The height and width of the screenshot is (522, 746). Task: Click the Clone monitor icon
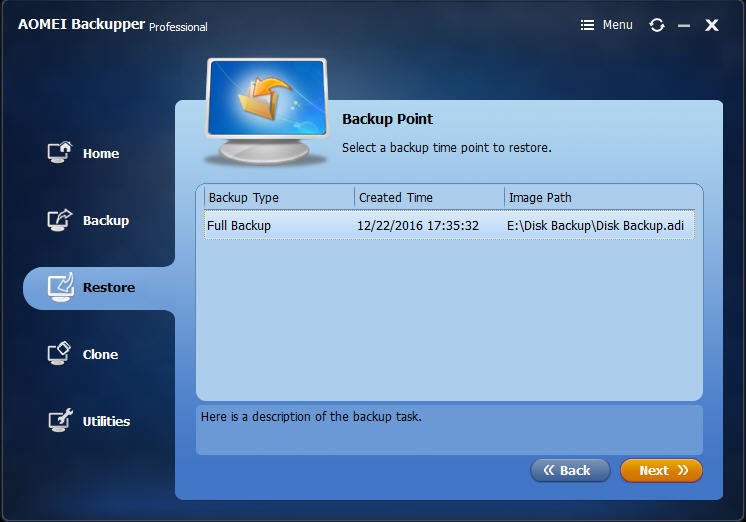(x=59, y=354)
